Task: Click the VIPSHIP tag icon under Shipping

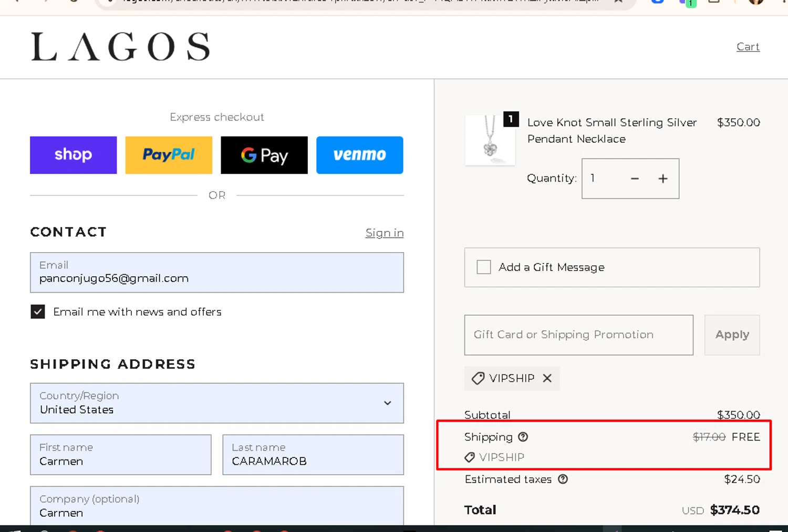Action: 470,457
